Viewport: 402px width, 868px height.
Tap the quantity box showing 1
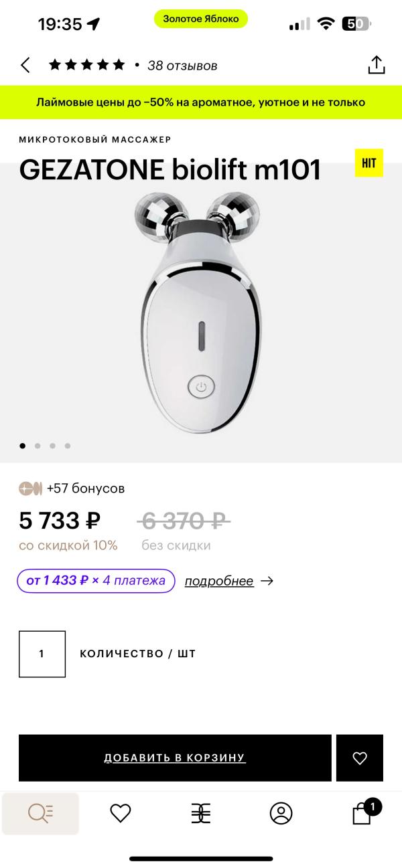tap(42, 654)
